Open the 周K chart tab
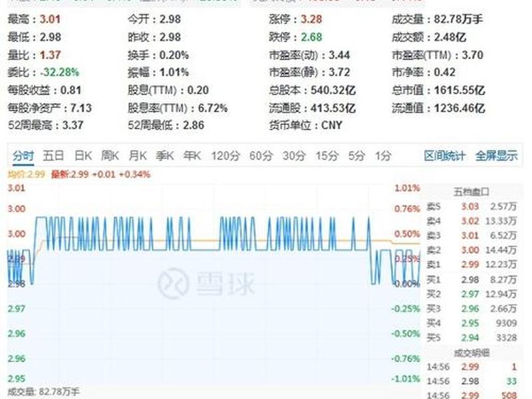The width and height of the screenshot is (532, 399). click(x=110, y=156)
